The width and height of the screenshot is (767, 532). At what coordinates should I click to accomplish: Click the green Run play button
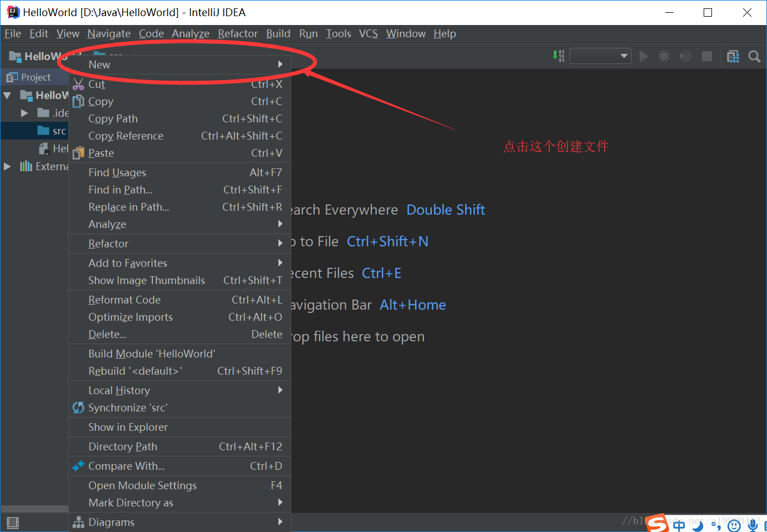(x=644, y=56)
